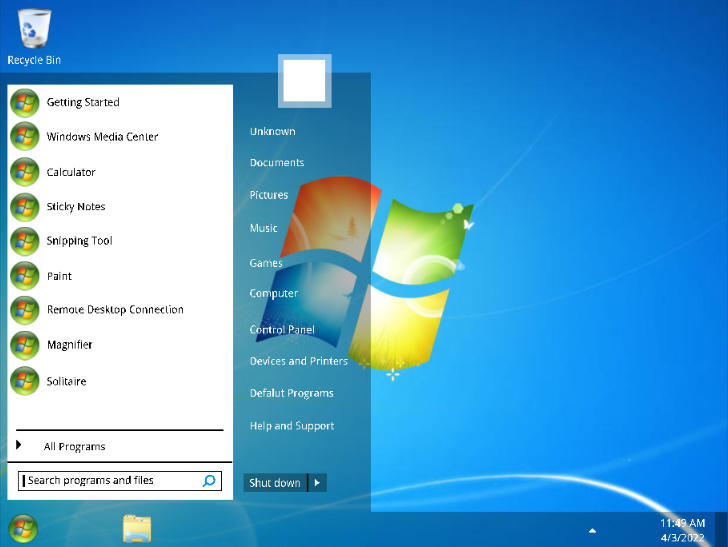Click the Search programs and files box
The width and height of the screenshot is (728, 547).
coord(120,481)
